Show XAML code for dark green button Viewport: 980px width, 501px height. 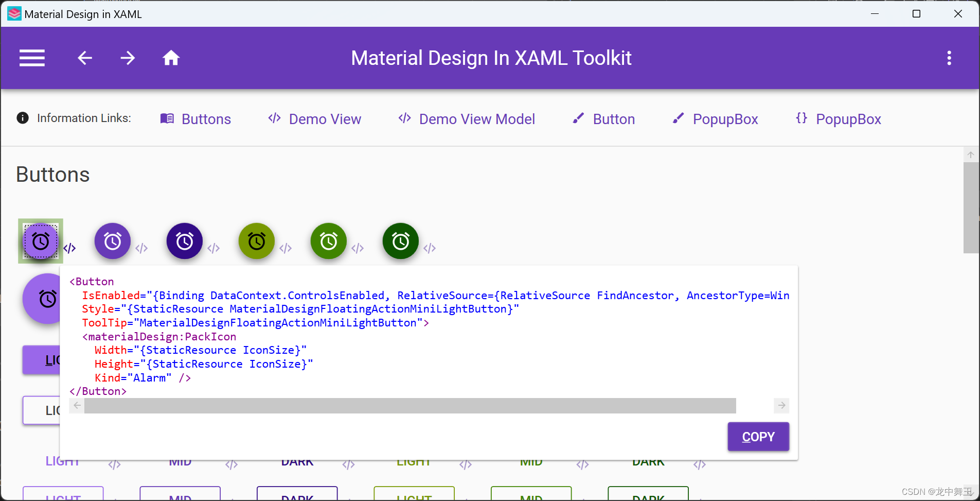coord(430,248)
